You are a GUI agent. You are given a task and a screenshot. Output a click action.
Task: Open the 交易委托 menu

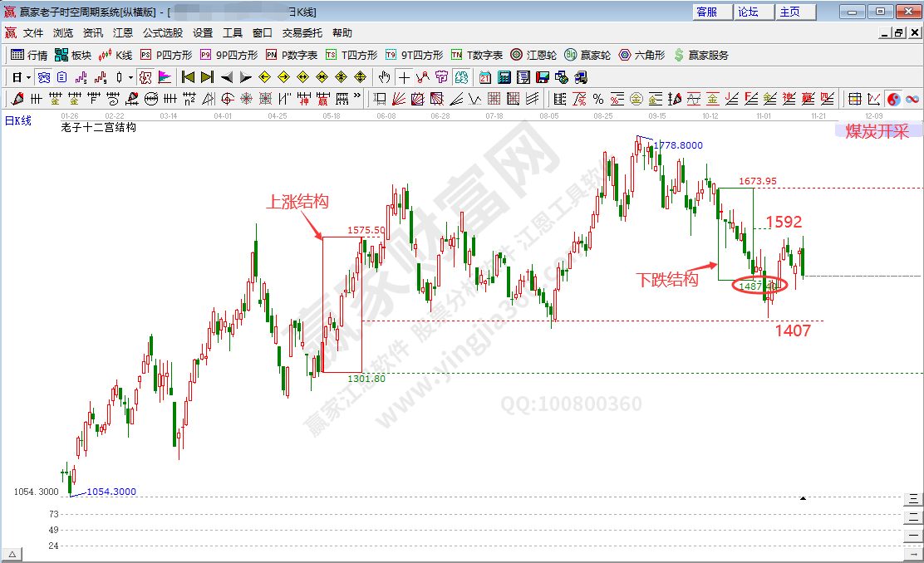point(302,33)
